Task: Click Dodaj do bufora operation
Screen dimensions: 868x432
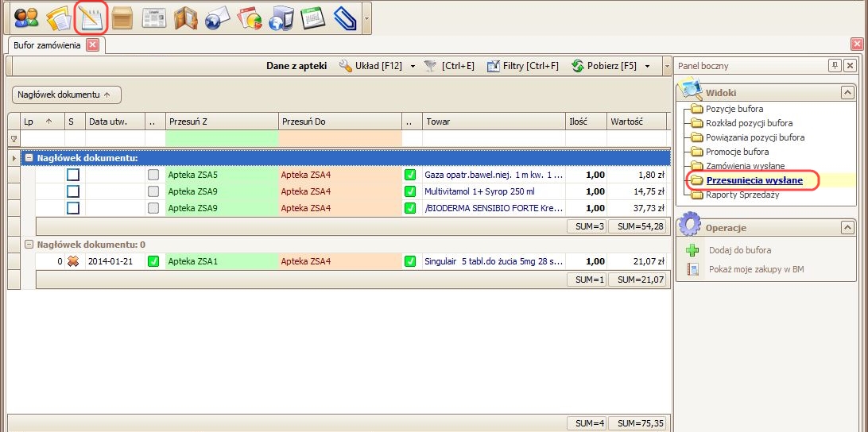Action: pos(739,250)
